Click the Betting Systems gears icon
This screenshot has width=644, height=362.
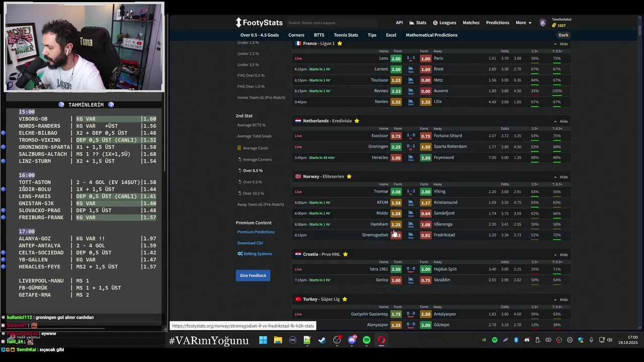click(240, 254)
